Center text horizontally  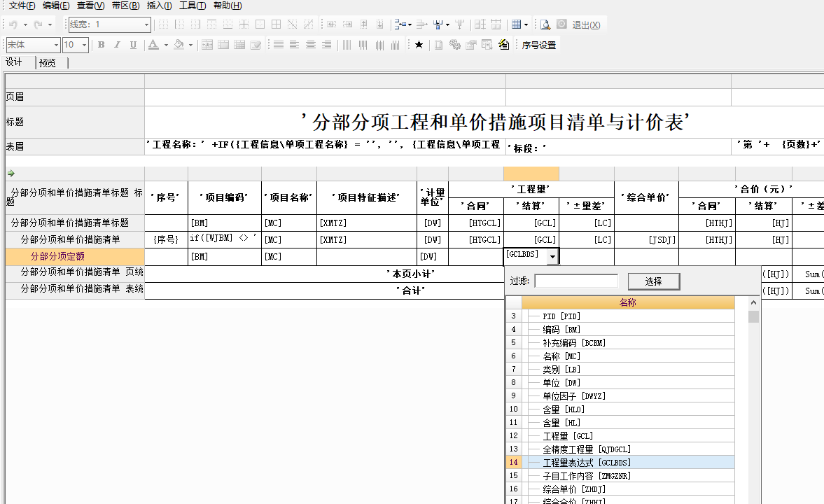click(311, 45)
